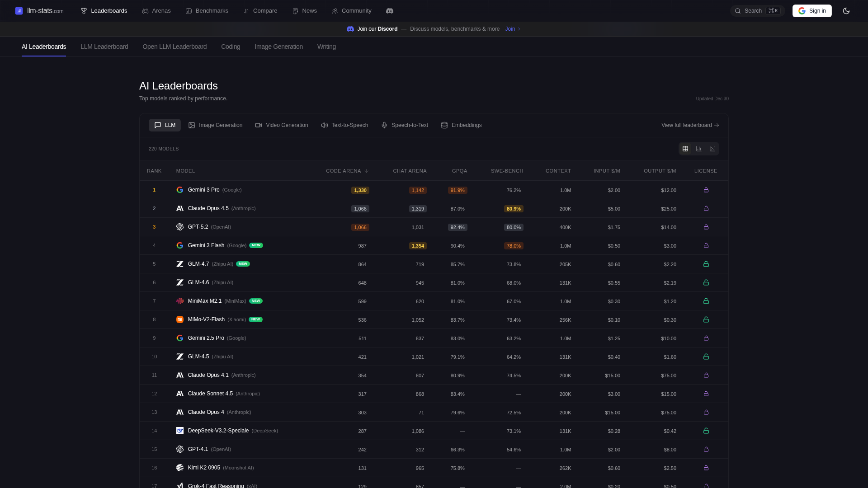Sort by the SWE-Bench column header
Image resolution: width=868 pixels, height=488 pixels.
point(507,171)
